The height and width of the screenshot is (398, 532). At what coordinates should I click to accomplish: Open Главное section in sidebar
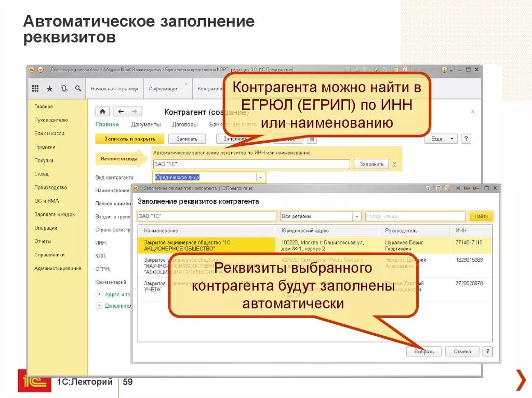point(44,106)
